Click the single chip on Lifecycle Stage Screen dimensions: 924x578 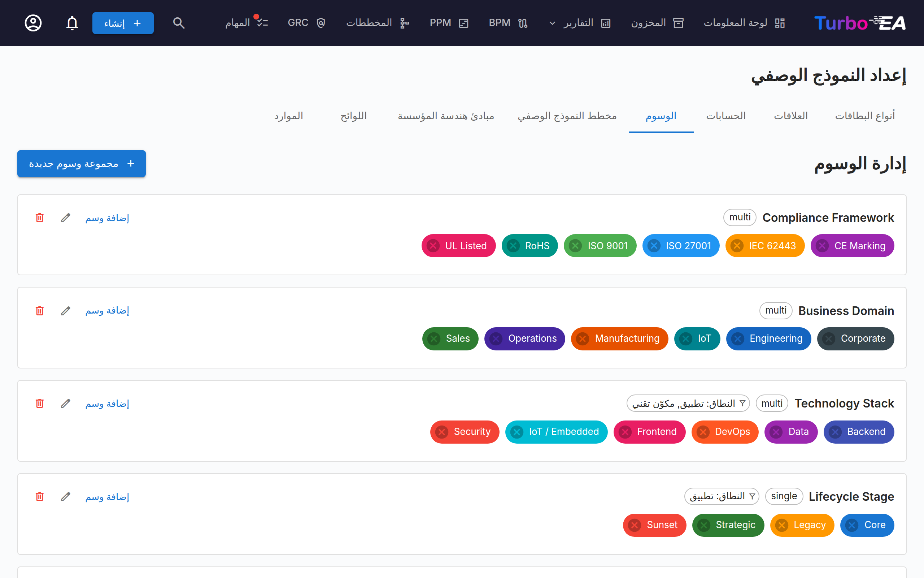(x=784, y=496)
